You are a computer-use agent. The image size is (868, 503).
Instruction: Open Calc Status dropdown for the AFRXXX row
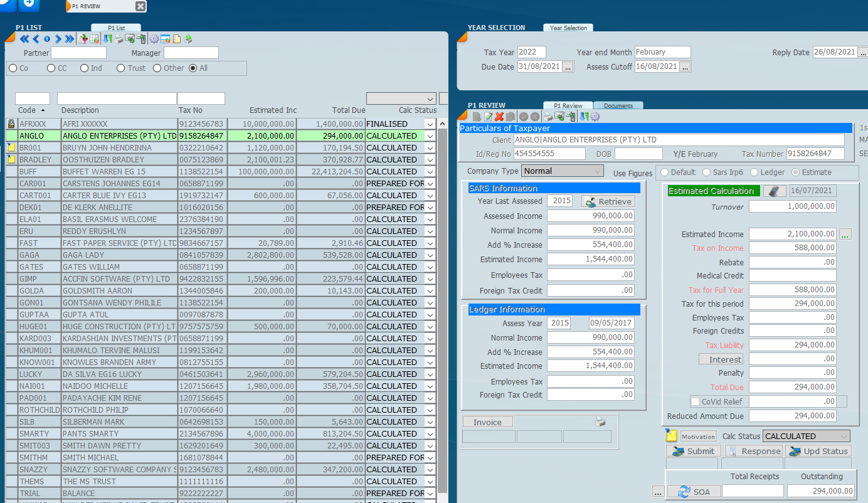coord(430,124)
